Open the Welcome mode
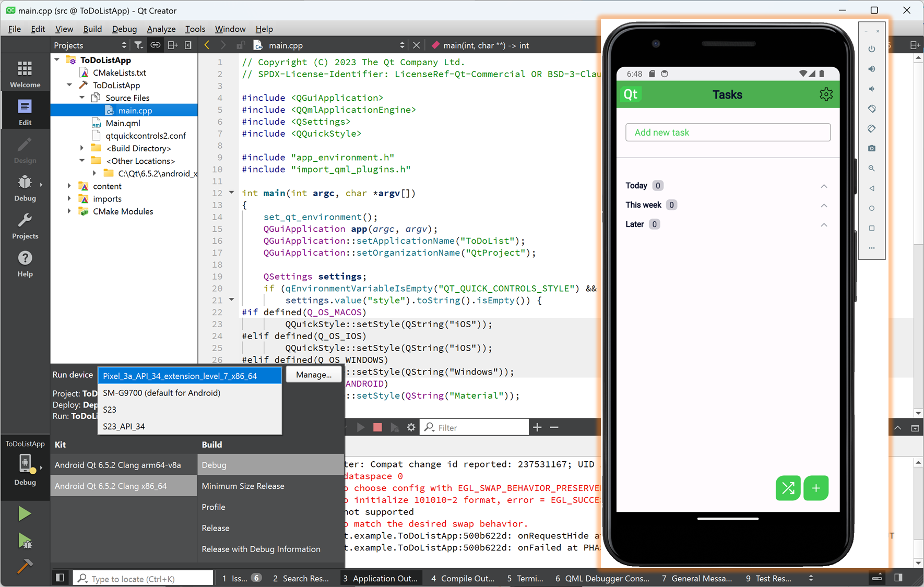Screen dimensions: 924x587 pos(25,74)
